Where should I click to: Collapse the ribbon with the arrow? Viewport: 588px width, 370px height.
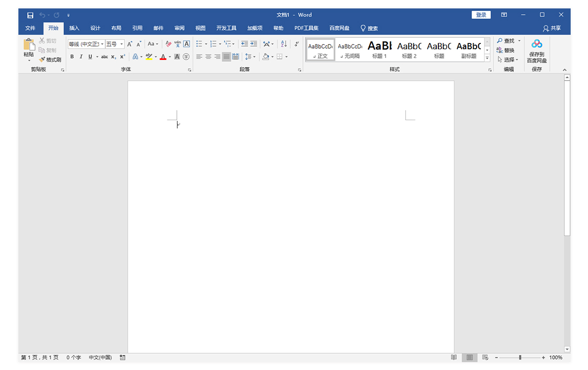tap(564, 70)
